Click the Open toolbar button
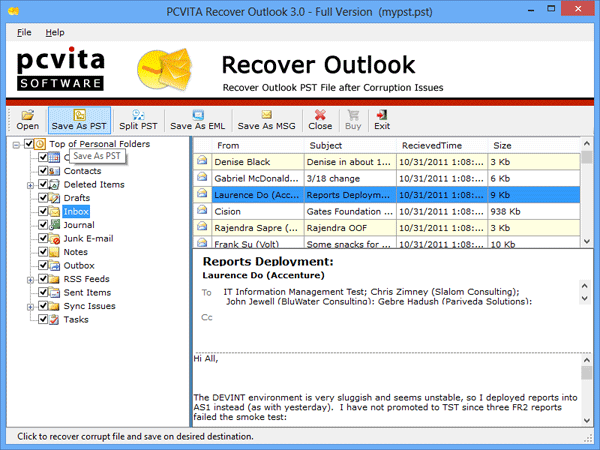This screenshot has width=600, height=450. tap(28, 120)
